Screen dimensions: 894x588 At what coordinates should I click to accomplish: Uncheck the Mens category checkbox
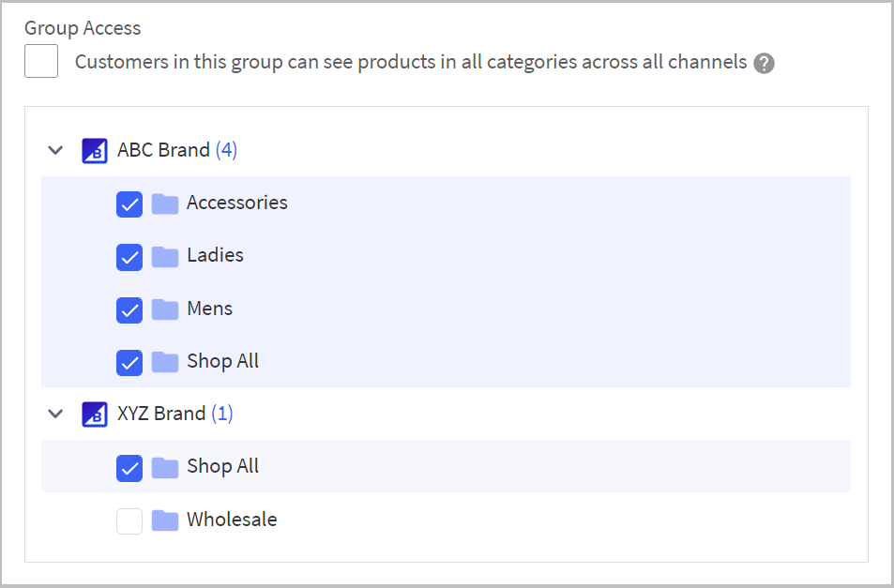tap(129, 309)
